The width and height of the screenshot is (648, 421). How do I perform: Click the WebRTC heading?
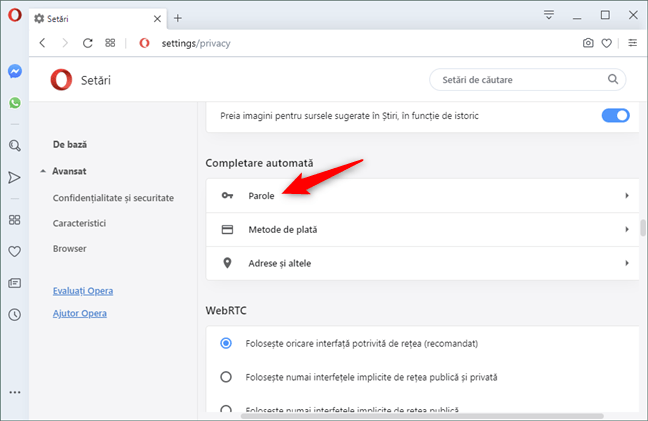pos(226,311)
